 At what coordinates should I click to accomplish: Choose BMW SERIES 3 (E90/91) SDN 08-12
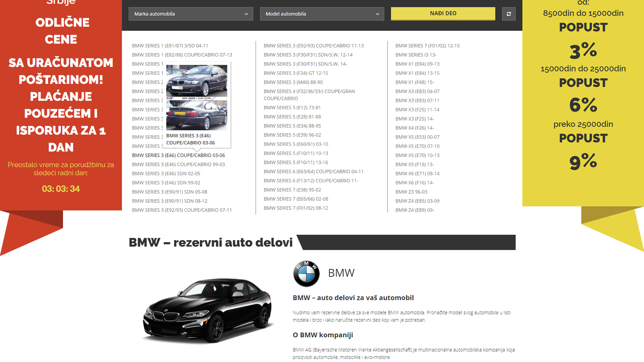170,201
